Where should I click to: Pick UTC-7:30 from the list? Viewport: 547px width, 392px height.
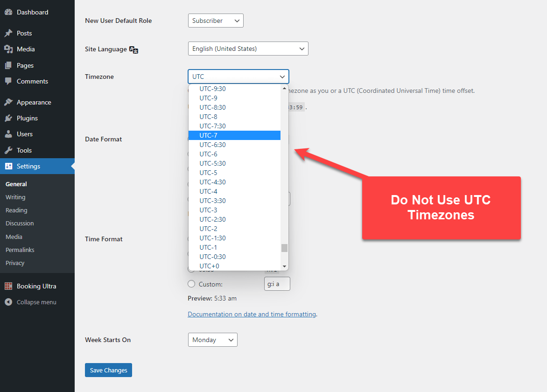click(x=234, y=126)
